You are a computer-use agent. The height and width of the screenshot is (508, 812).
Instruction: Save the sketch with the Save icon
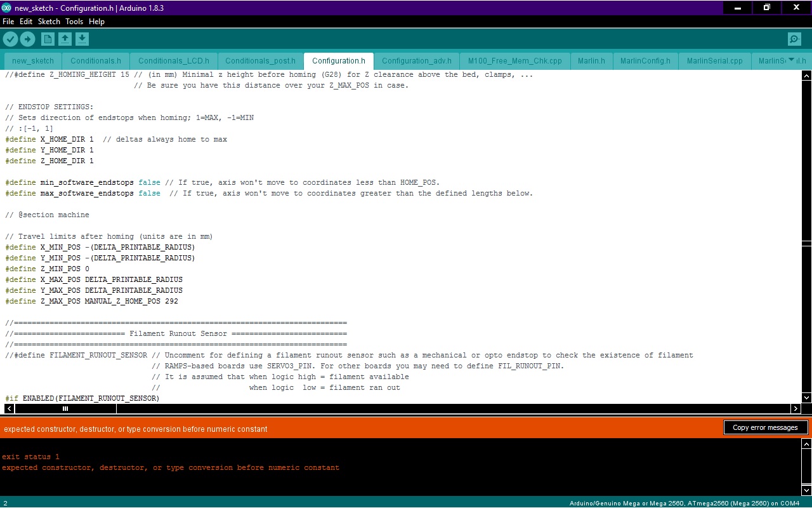click(x=82, y=39)
